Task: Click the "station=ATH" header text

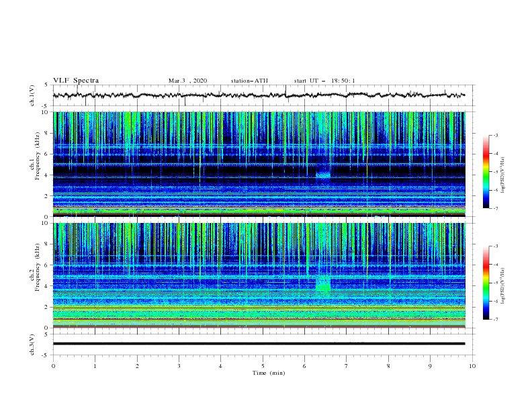Action: 249,81
